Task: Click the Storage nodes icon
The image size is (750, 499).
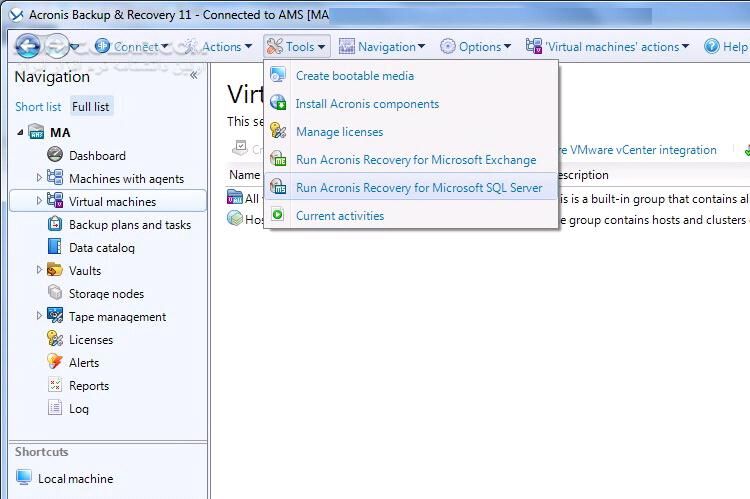Action: coord(55,293)
